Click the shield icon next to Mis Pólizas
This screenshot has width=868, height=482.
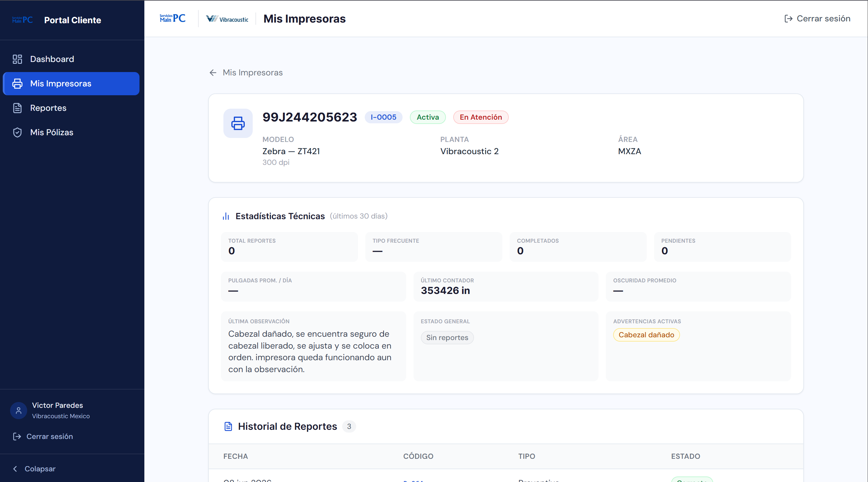pos(17,132)
